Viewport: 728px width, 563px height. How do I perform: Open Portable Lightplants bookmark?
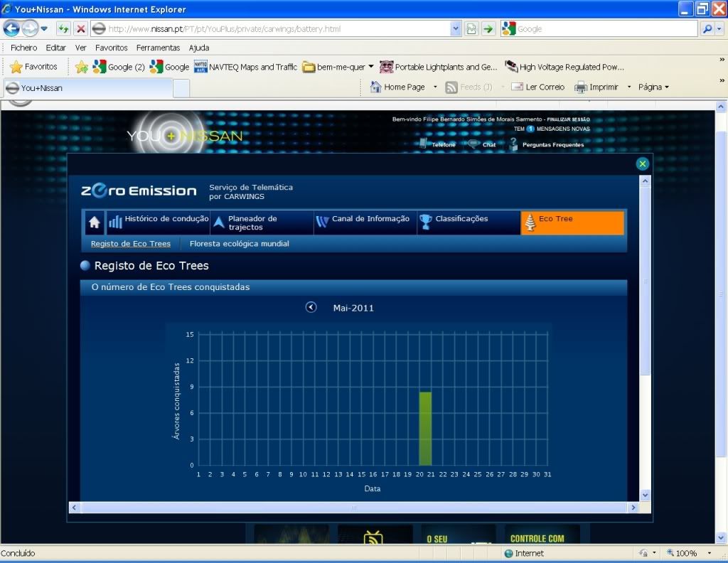(x=438, y=67)
